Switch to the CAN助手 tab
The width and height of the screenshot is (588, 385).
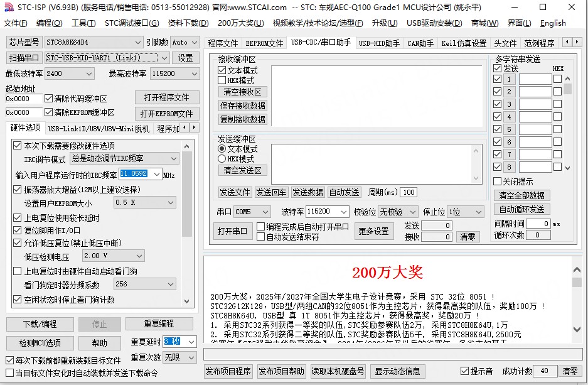point(420,43)
